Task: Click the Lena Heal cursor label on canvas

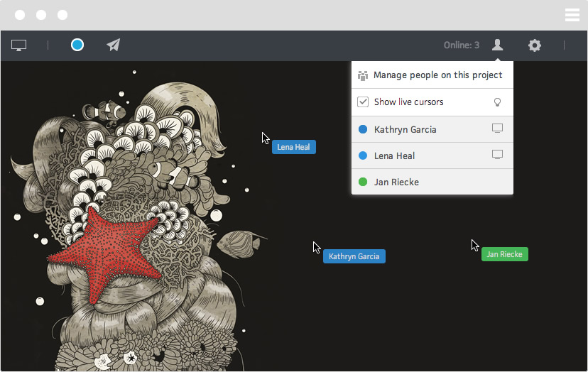Action: (293, 147)
